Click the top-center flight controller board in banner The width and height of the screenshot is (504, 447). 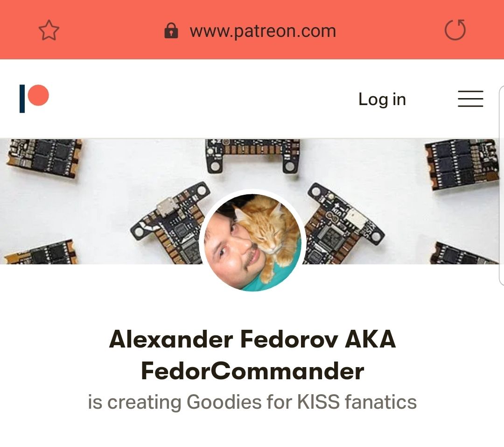point(252,155)
